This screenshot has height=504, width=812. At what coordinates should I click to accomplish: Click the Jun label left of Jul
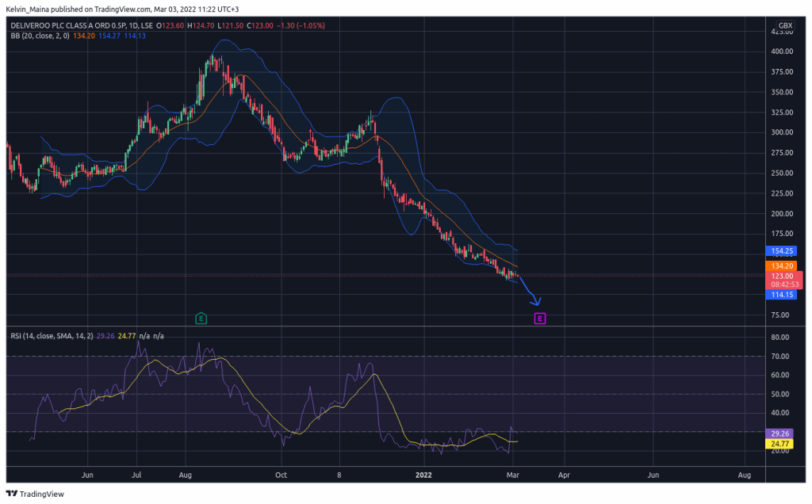[x=87, y=475]
